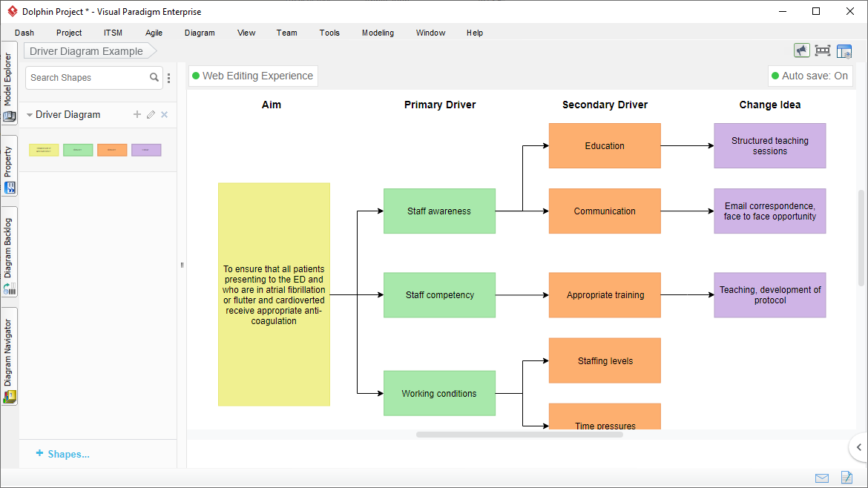This screenshot has width=868, height=488.
Task: Remove the Driver Diagram palette with X icon
Action: click(165, 114)
